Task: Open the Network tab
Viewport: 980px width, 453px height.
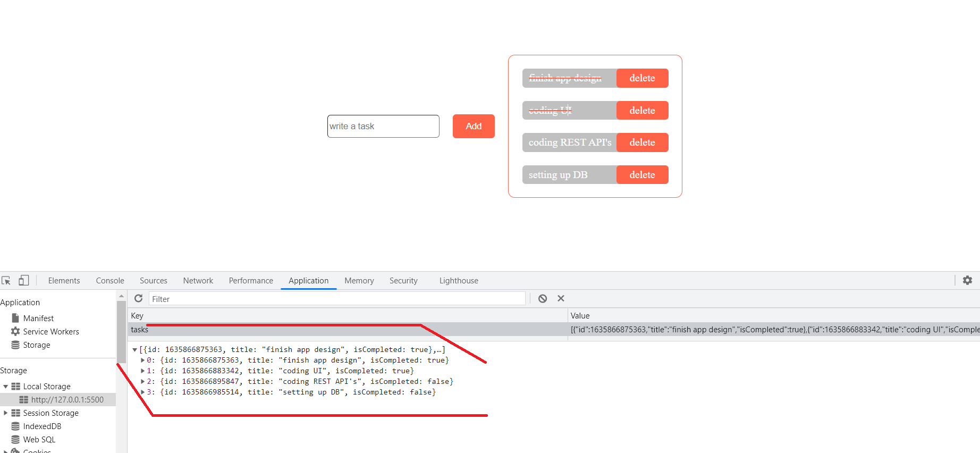Action: (198, 280)
